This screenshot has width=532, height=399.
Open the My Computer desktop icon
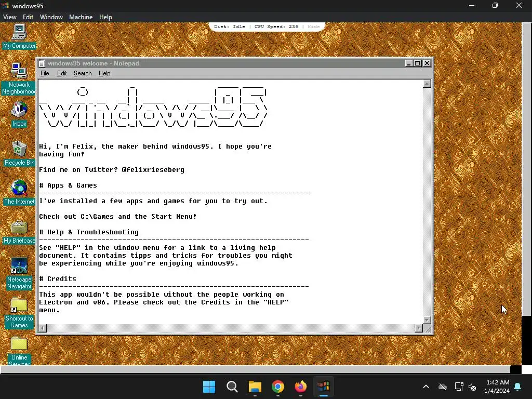pyautogui.click(x=19, y=36)
